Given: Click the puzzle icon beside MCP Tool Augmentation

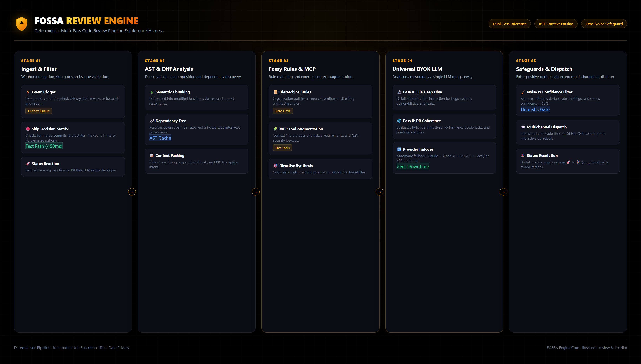Looking at the screenshot, I should tap(275, 129).
